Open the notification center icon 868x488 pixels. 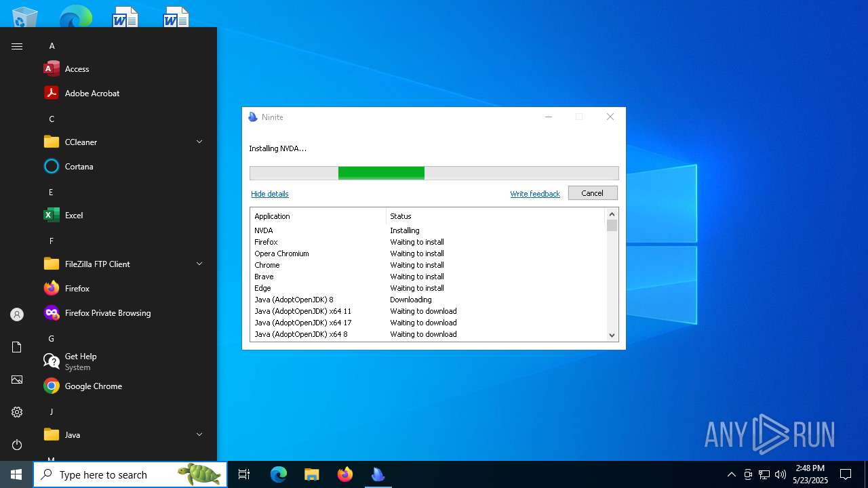tap(846, 474)
